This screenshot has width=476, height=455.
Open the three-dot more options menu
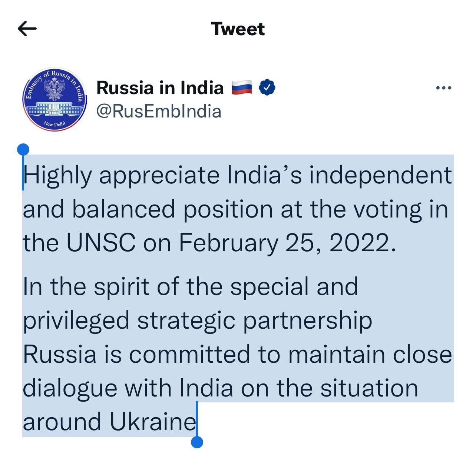click(444, 88)
